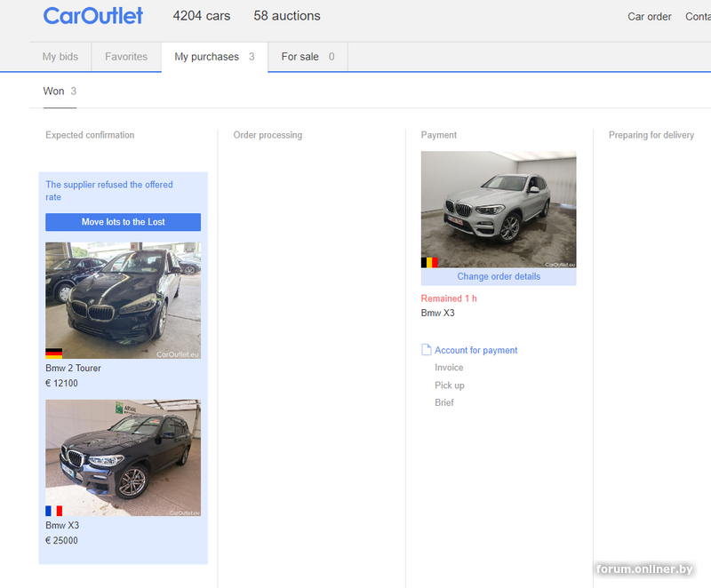Open the For sale tab
The width and height of the screenshot is (711, 588).
[x=308, y=57]
